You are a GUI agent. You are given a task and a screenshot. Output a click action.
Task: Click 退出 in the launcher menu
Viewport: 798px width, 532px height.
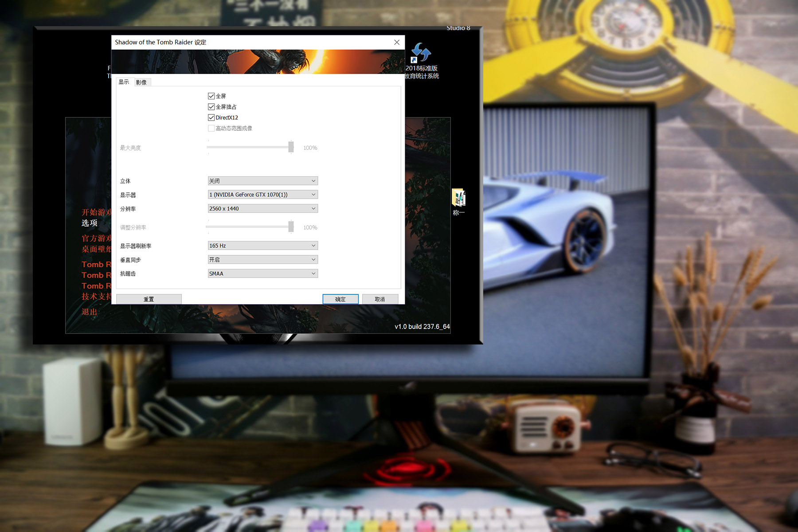[x=90, y=312]
